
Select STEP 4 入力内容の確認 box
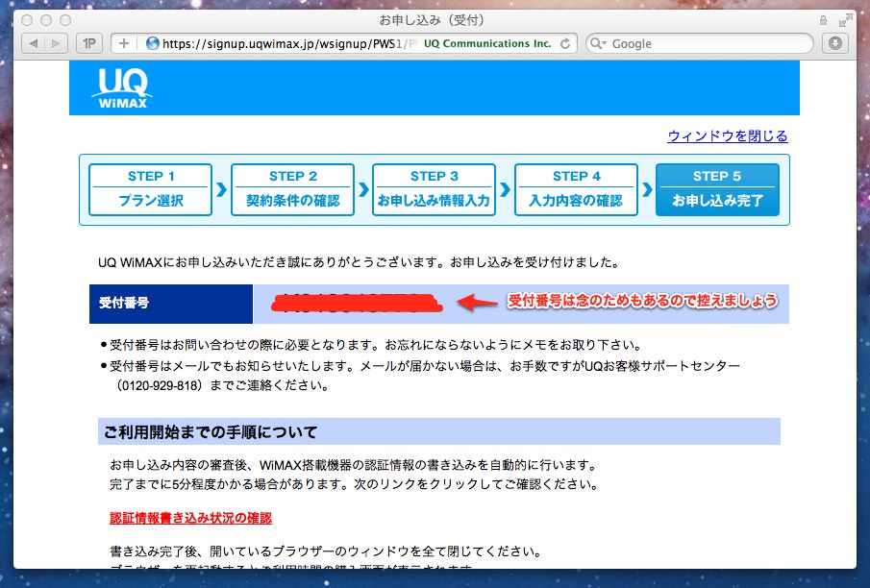576,189
